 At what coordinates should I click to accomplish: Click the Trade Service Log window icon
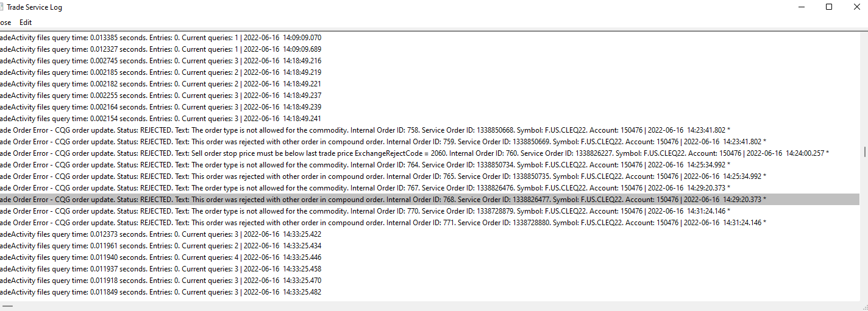coord(2,7)
